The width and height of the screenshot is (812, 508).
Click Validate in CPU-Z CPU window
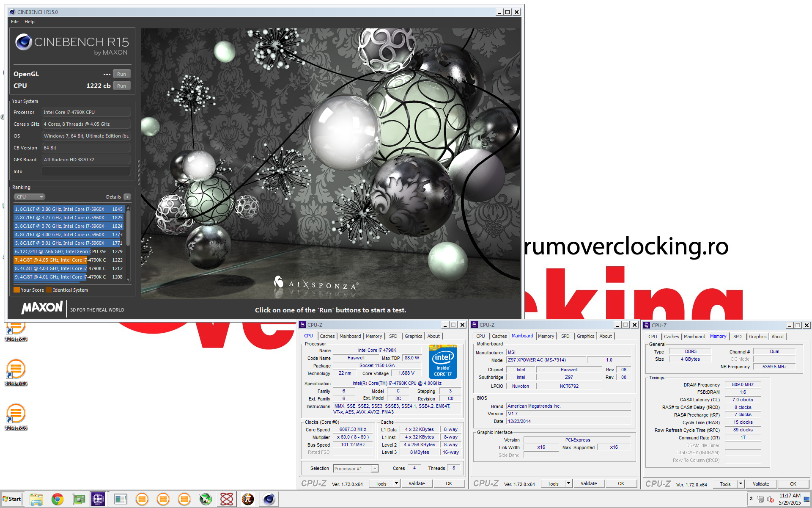tap(417, 483)
